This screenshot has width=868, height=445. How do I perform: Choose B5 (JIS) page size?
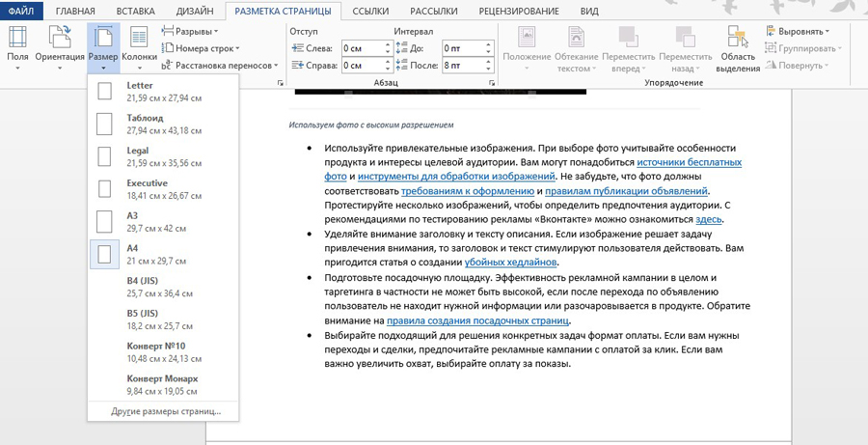163,320
